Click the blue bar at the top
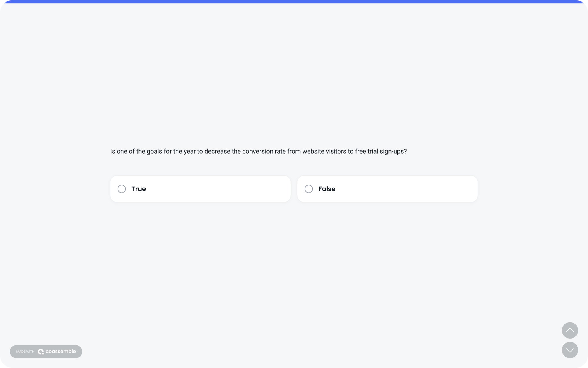 pos(294,1)
